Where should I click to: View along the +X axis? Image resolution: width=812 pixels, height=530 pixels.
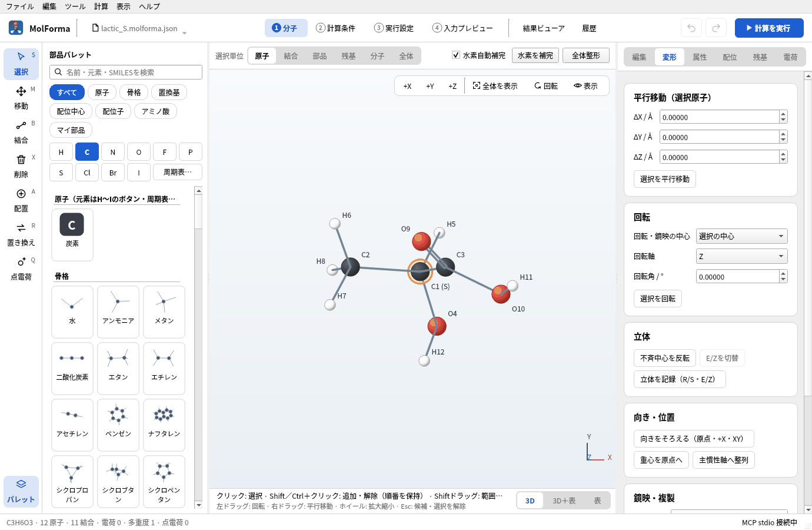tap(407, 86)
